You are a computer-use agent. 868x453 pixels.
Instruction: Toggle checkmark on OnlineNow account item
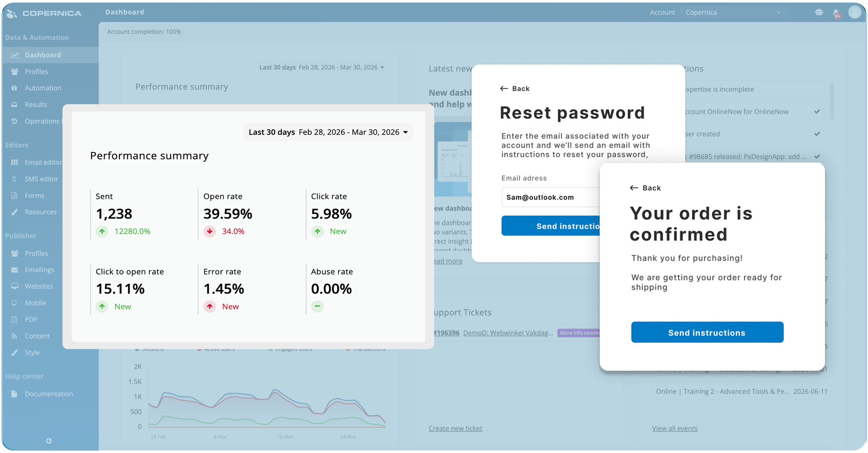click(x=817, y=112)
